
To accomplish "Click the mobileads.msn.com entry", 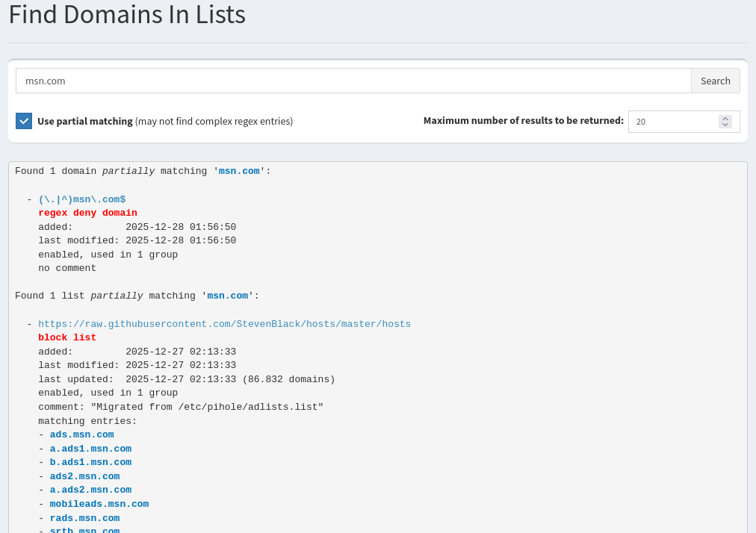I will click(99, 504).
